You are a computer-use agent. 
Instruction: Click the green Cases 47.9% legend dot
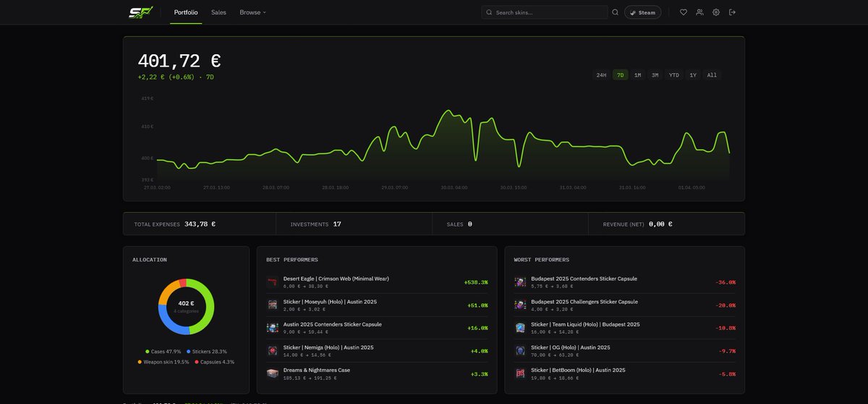pos(147,352)
